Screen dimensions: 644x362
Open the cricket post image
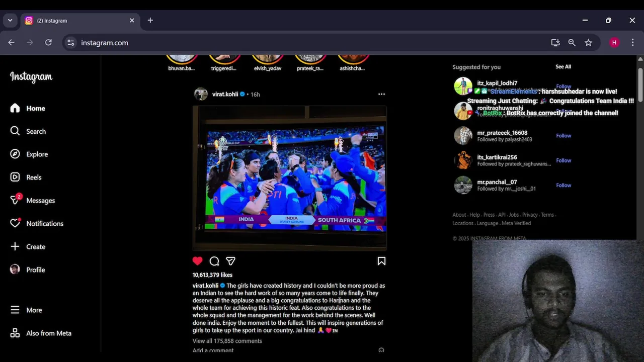(289, 178)
